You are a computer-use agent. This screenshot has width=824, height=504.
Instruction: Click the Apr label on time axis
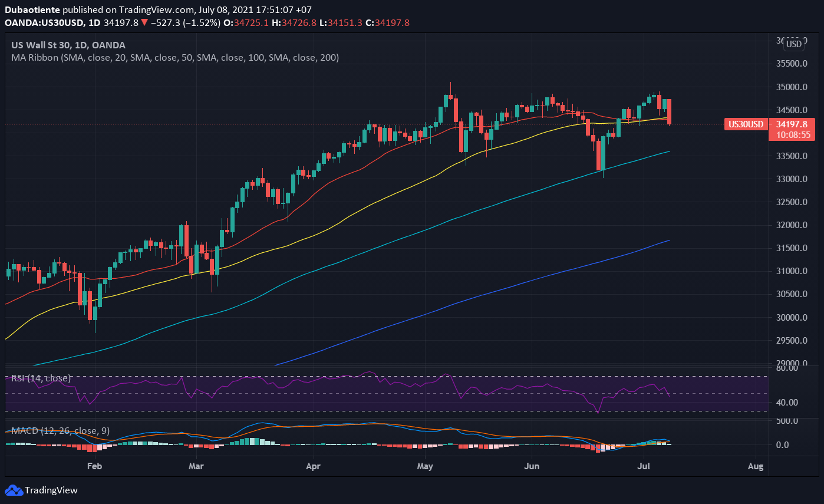(x=313, y=466)
